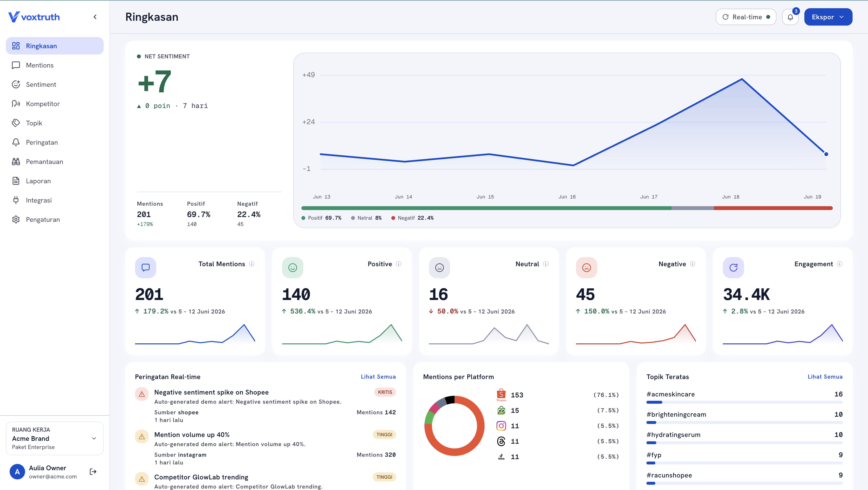Click the Tokopedia platform icon with 15 mentions
The image size is (868, 490).
point(501,410)
